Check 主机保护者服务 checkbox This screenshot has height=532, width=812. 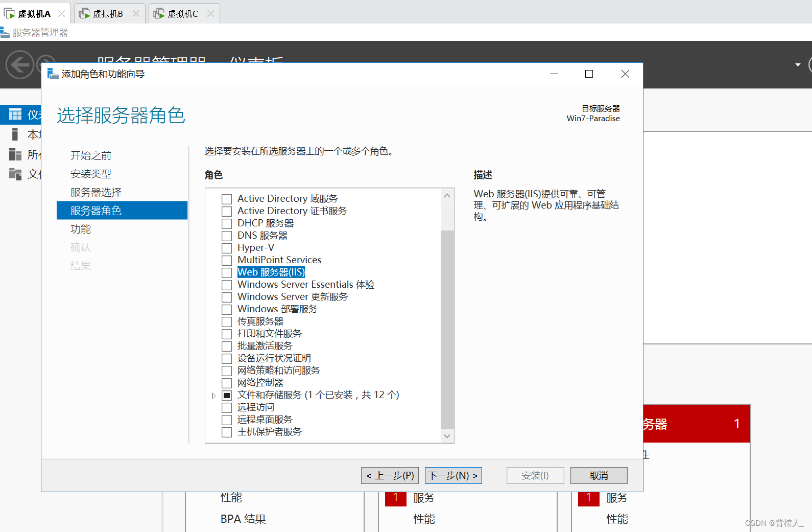pos(227,432)
